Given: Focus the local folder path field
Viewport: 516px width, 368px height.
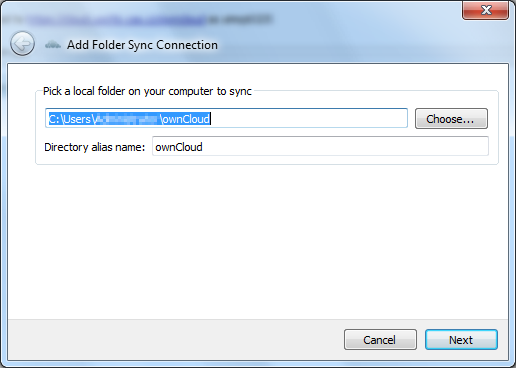Looking at the screenshot, I should pos(226,118).
